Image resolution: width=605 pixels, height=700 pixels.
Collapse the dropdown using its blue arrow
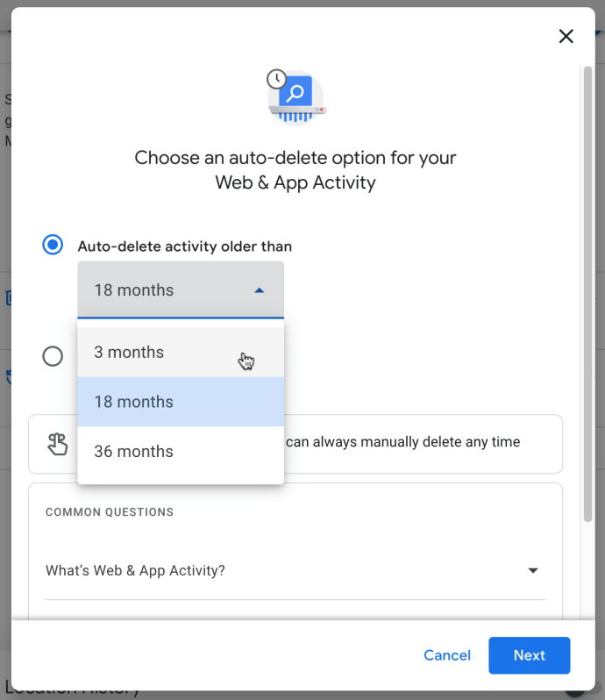(259, 290)
